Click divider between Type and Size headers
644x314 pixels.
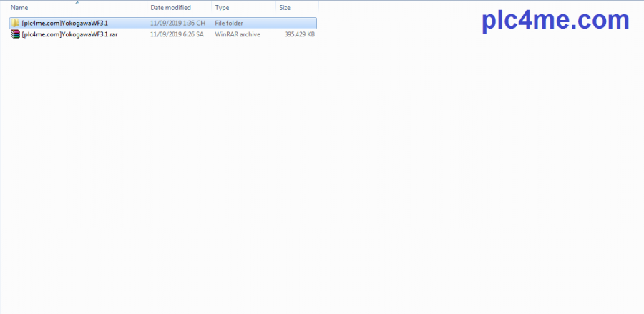pos(275,8)
